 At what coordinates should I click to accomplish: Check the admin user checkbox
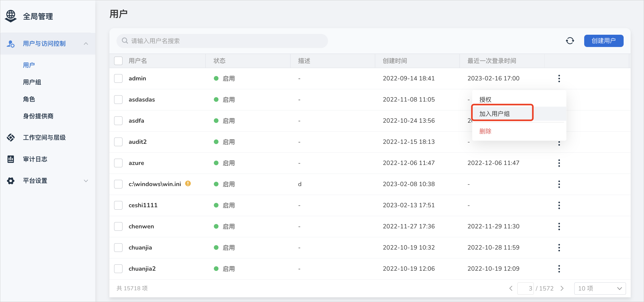[118, 79]
